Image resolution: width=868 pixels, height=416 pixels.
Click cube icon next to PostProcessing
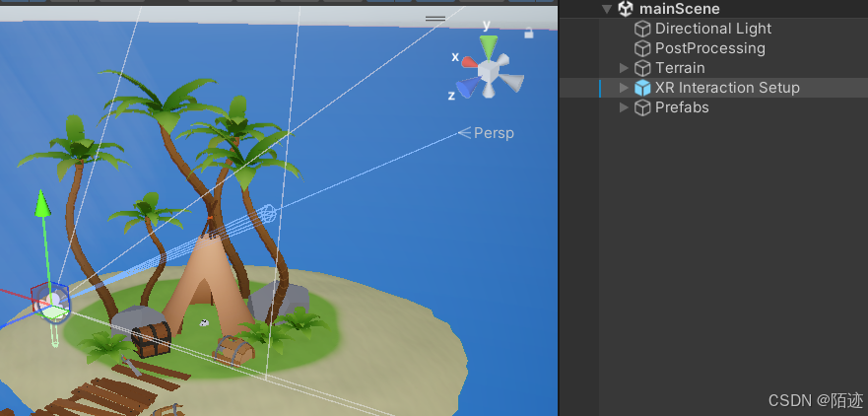coord(642,48)
